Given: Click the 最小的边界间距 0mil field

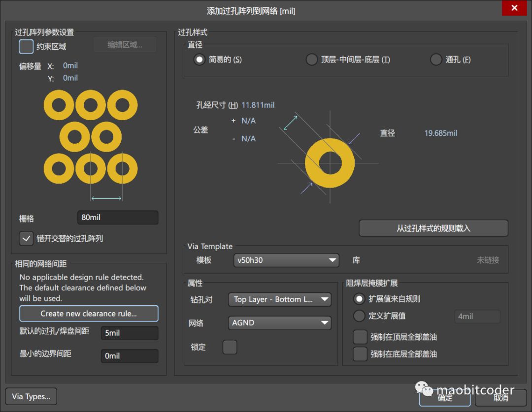Looking at the screenshot, I should coord(129,356).
